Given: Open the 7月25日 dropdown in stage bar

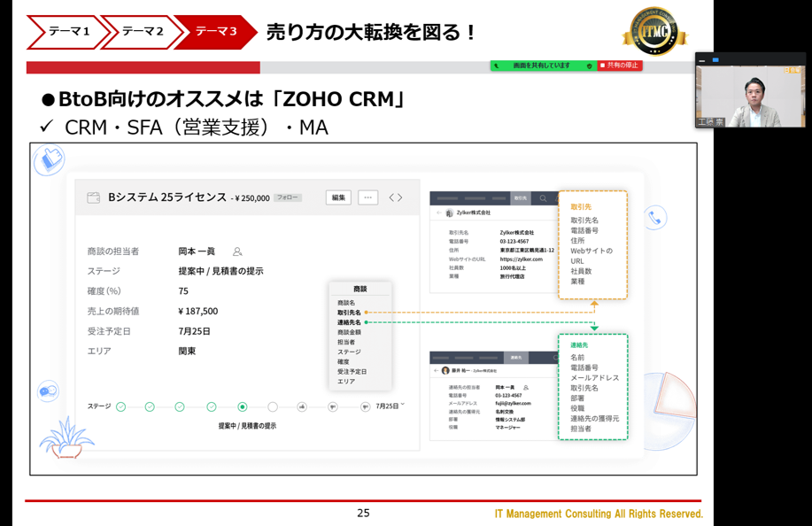Looking at the screenshot, I should [x=391, y=406].
